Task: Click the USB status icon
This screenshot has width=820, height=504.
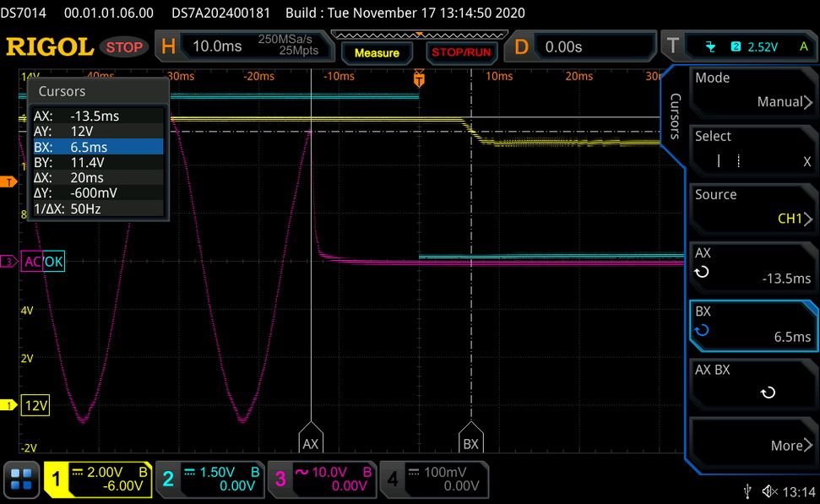Action: click(x=748, y=491)
